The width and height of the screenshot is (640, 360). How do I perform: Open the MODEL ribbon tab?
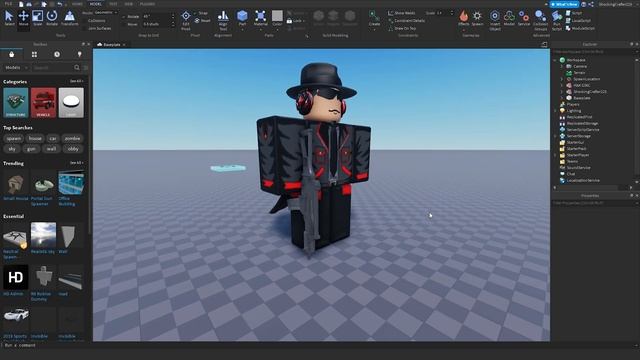tap(96, 4)
